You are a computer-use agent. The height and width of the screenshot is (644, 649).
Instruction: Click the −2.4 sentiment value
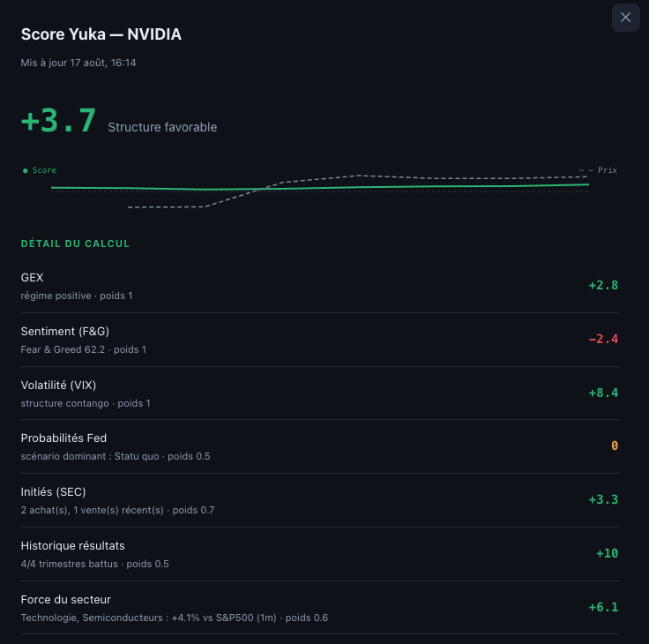[x=603, y=339]
